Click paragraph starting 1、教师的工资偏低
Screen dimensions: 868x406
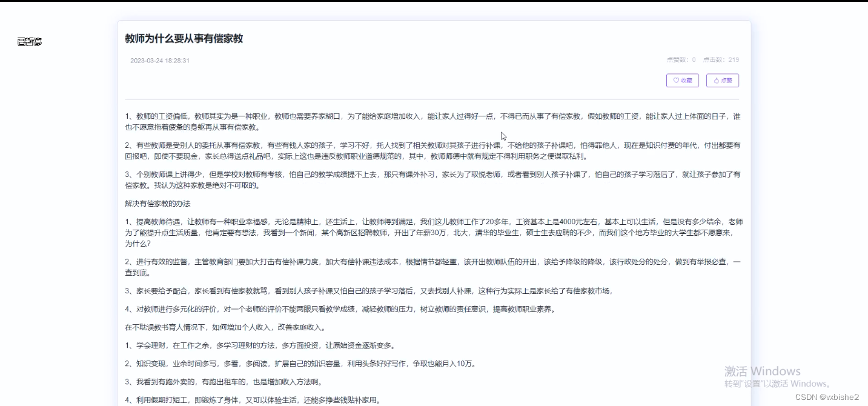432,122
